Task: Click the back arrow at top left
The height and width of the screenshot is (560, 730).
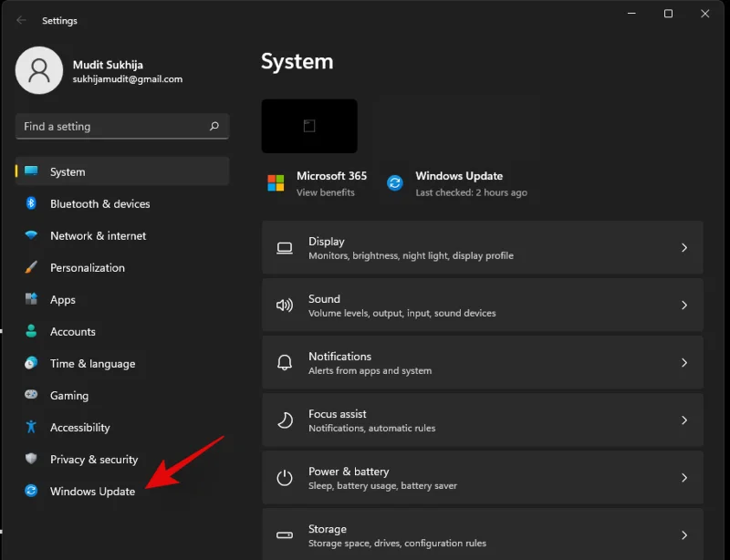Action: (20, 20)
